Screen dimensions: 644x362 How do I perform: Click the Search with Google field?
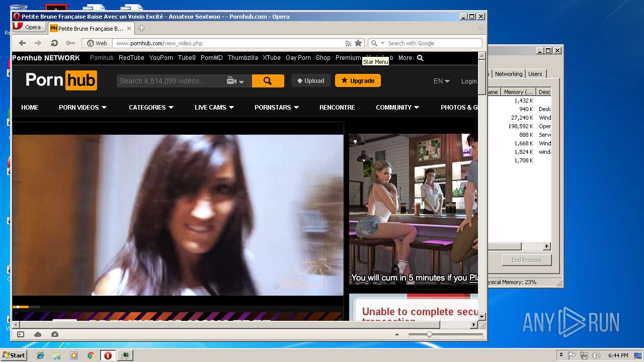tap(434, 43)
